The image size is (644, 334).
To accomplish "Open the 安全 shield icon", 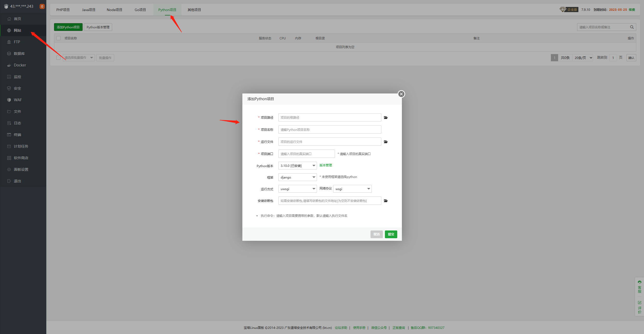I will [9, 88].
